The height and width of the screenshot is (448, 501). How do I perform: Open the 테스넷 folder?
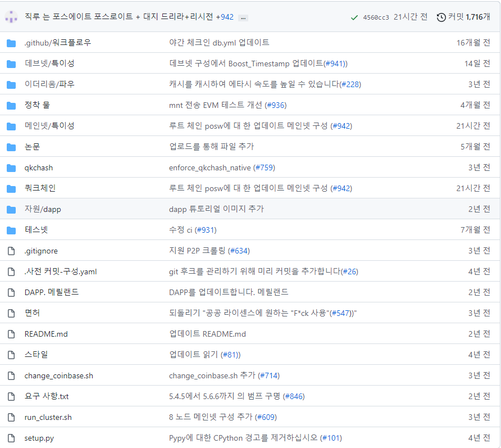(x=36, y=229)
